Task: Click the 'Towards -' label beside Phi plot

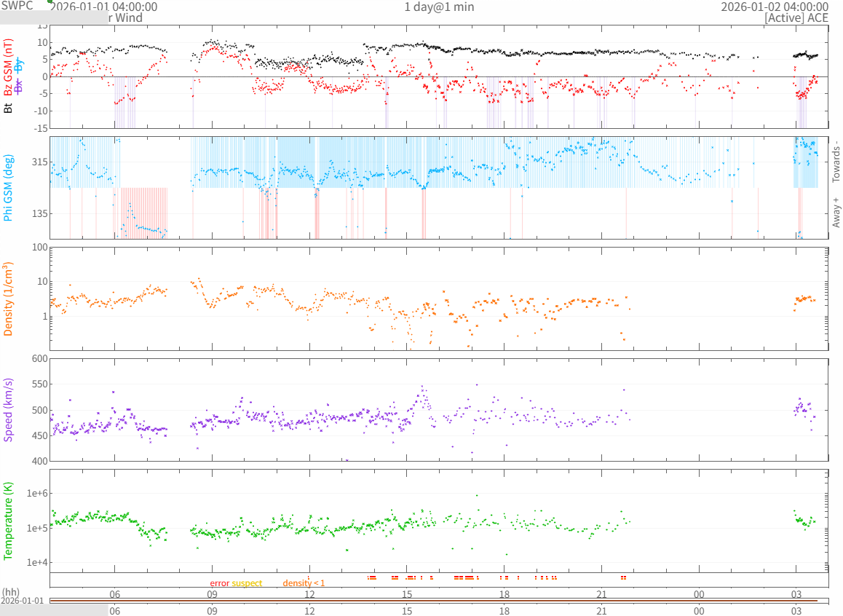Action: 836,161
